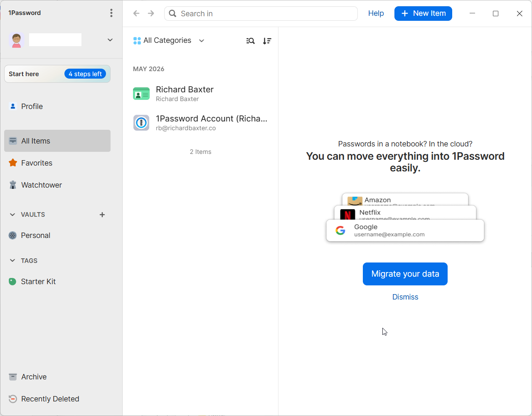Select the Starter Kit tag
The width and height of the screenshot is (532, 416).
click(57, 282)
